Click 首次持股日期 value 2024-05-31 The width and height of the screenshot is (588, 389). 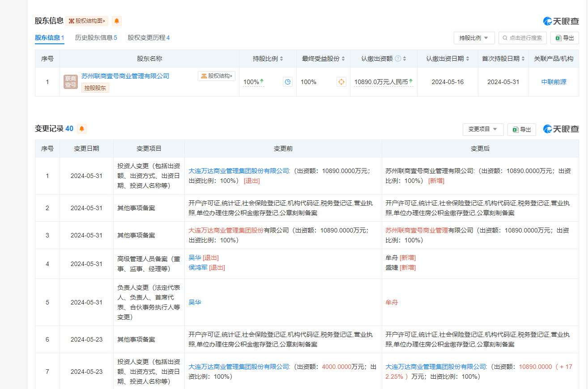tap(503, 82)
